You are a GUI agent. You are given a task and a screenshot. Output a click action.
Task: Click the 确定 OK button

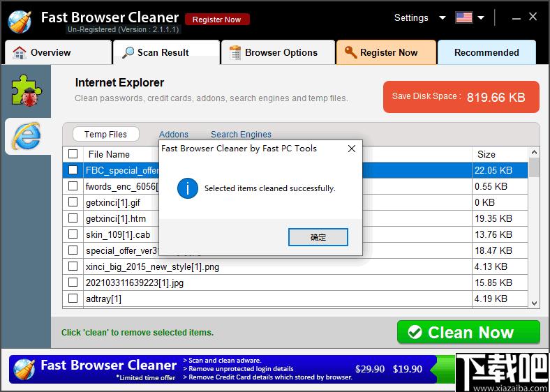(318, 237)
